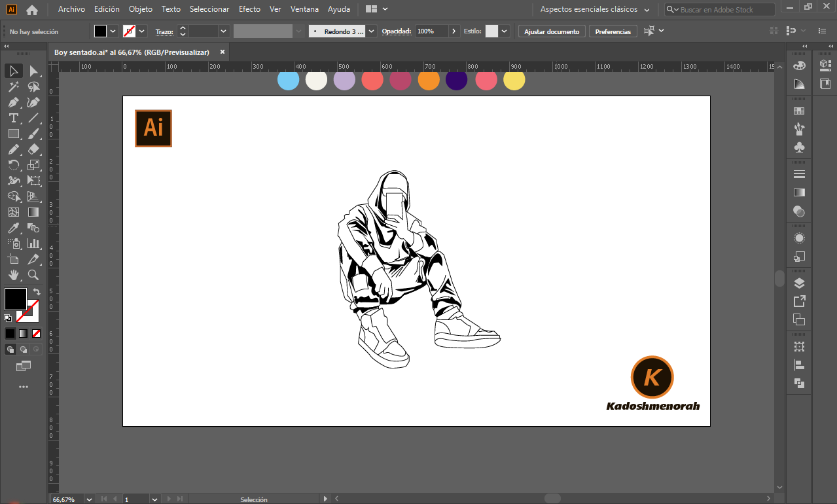Open the fill color dropdown in control bar

point(113,31)
